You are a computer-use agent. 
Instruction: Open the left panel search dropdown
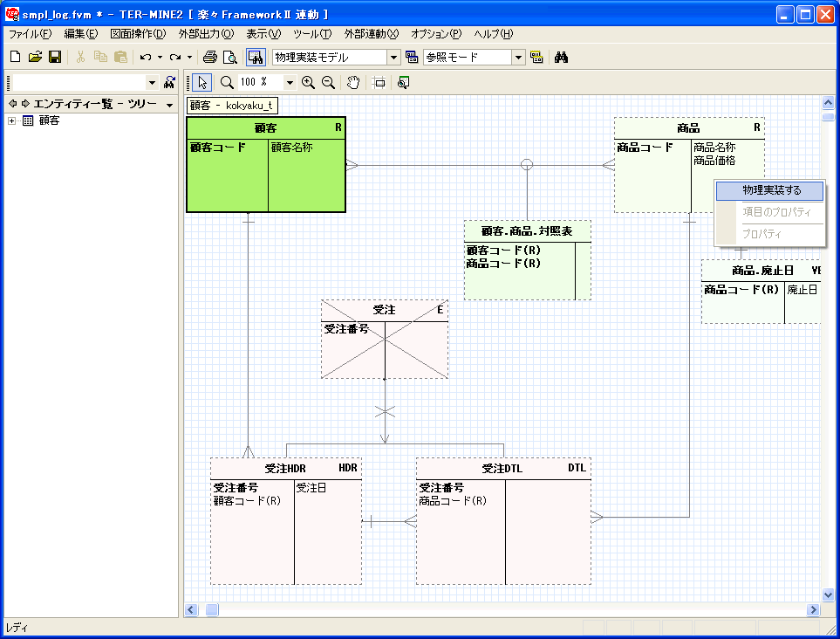coord(152,83)
